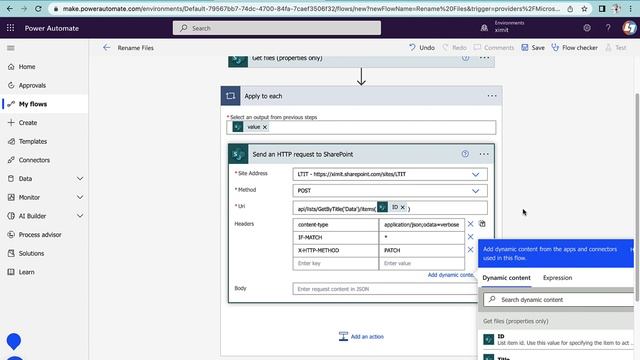The height and width of the screenshot is (360, 640).
Task: Open Comments in the toolbar
Action: pos(494,48)
